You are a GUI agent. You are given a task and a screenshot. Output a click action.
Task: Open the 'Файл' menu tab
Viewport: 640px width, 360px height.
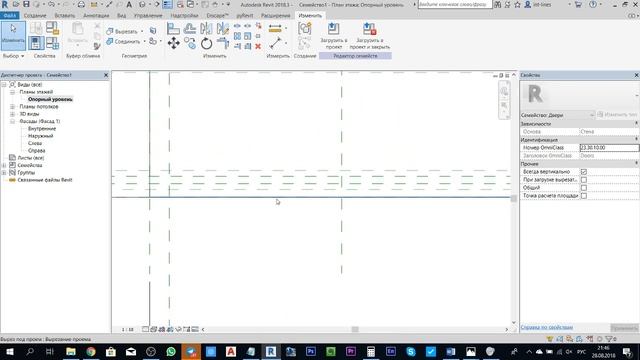coord(10,16)
